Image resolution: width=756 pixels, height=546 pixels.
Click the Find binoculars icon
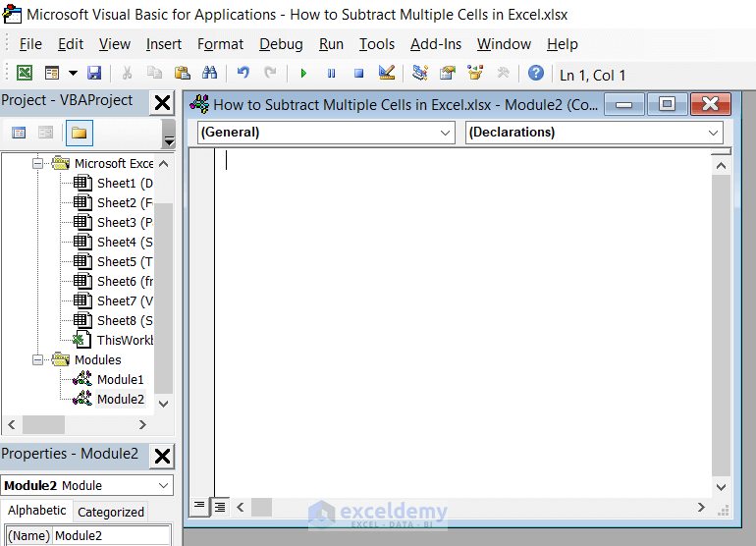click(209, 74)
